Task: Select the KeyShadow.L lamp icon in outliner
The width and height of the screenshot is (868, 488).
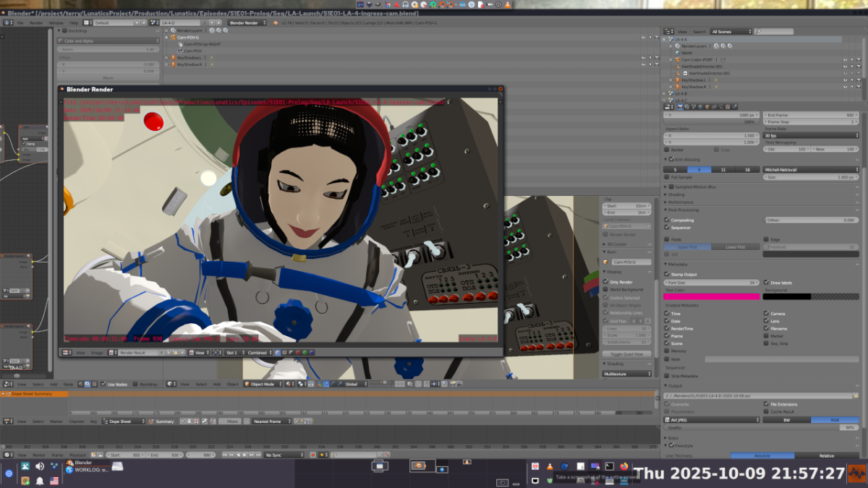Action: tap(678, 80)
